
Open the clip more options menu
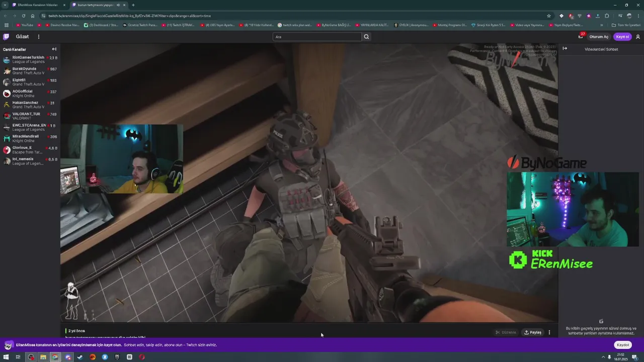(x=549, y=332)
